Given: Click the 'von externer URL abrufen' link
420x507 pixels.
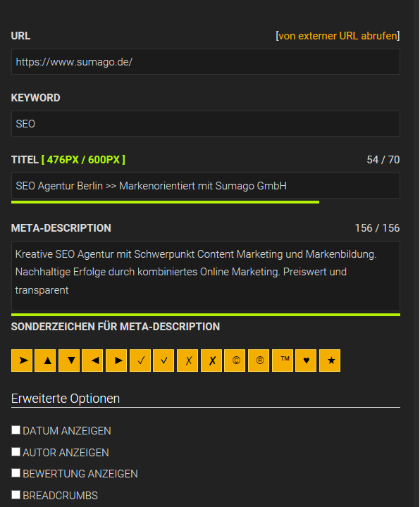Looking at the screenshot, I should point(338,36).
